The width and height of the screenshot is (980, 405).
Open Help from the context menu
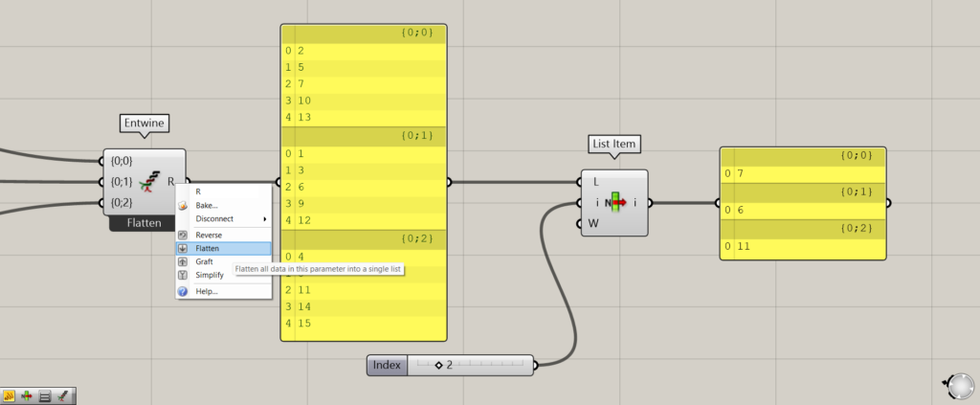[207, 291]
